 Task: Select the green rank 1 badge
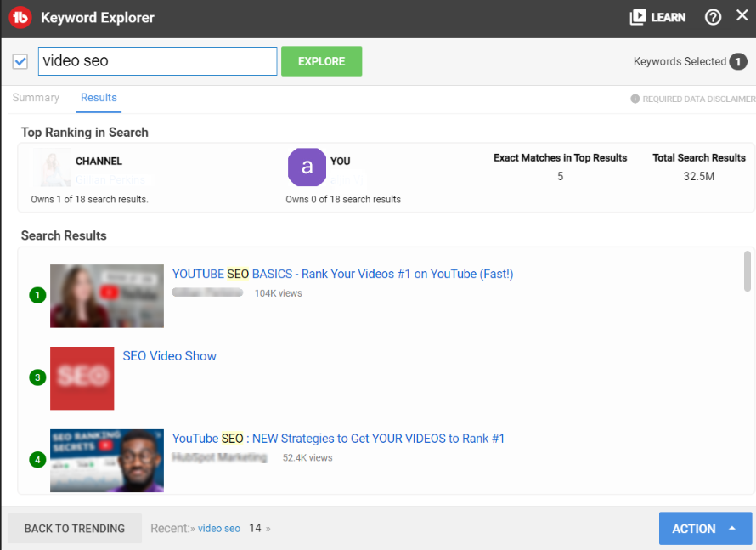click(x=37, y=295)
